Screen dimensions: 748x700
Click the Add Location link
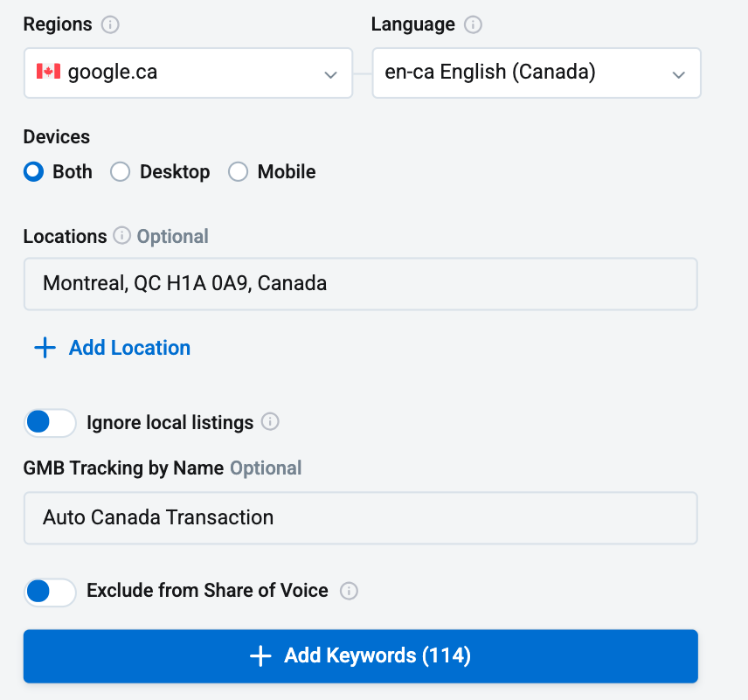129,347
